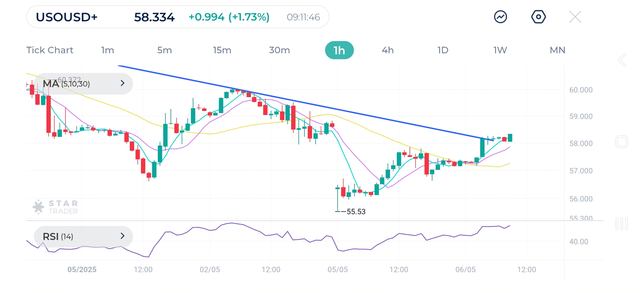Tap the rounded square icon on right
This screenshot has width=644, height=293.
coord(621,142)
